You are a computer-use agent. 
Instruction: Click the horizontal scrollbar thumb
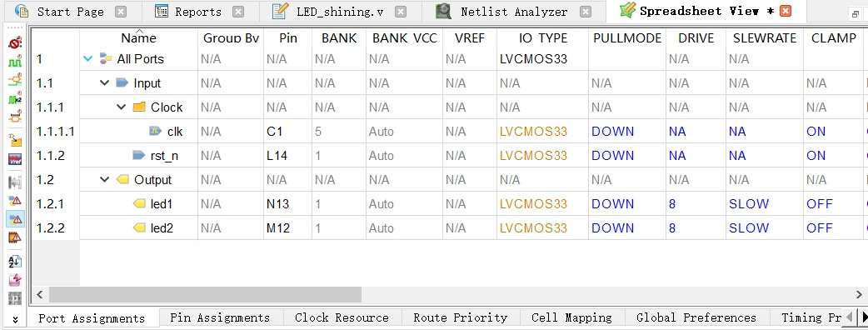click(205, 294)
